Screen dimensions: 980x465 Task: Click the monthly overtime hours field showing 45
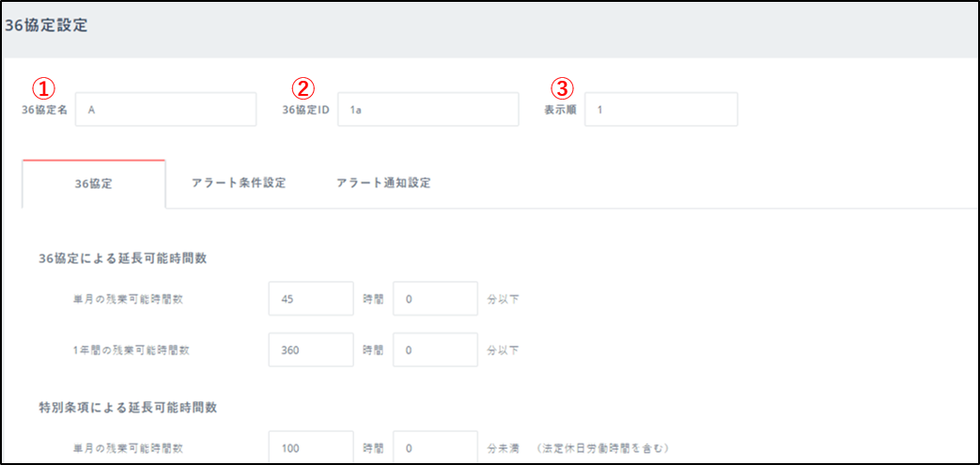pyautogui.click(x=311, y=299)
